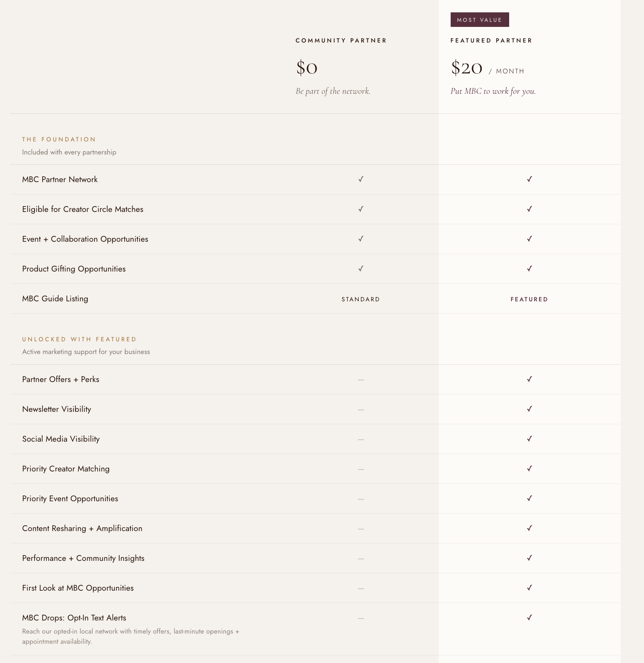Select the FEATURED listing label
Screen dimensions: 644x663
(529, 299)
